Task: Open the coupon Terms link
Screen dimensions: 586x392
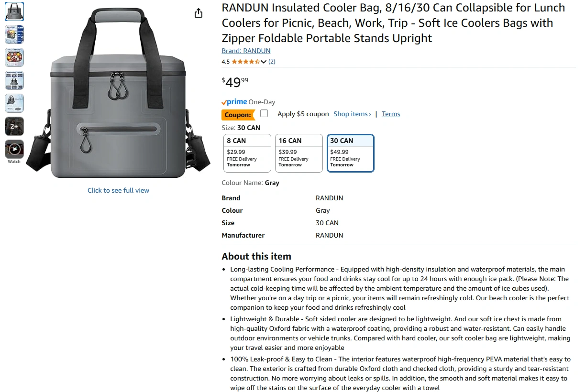Action: (x=391, y=114)
